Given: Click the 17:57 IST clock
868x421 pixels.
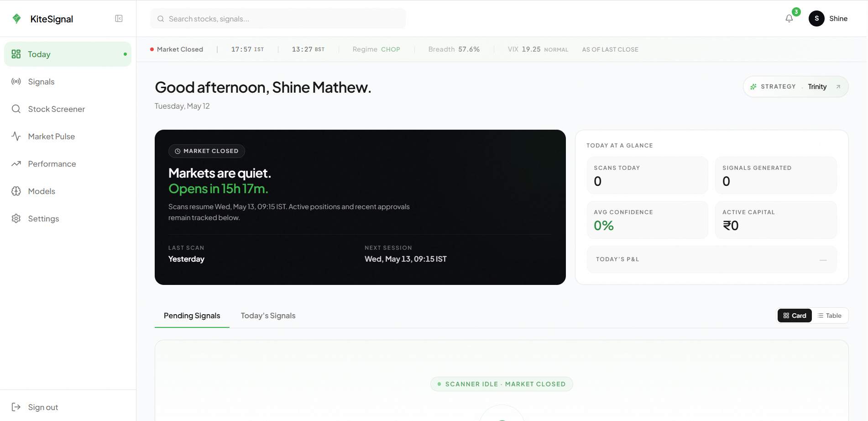Looking at the screenshot, I should [x=247, y=49].
